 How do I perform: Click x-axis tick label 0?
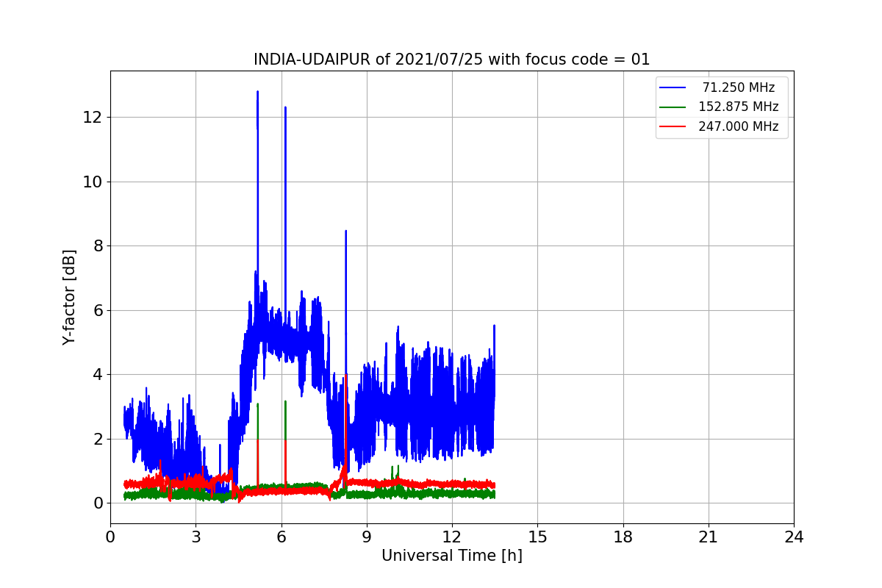(110, 537)
